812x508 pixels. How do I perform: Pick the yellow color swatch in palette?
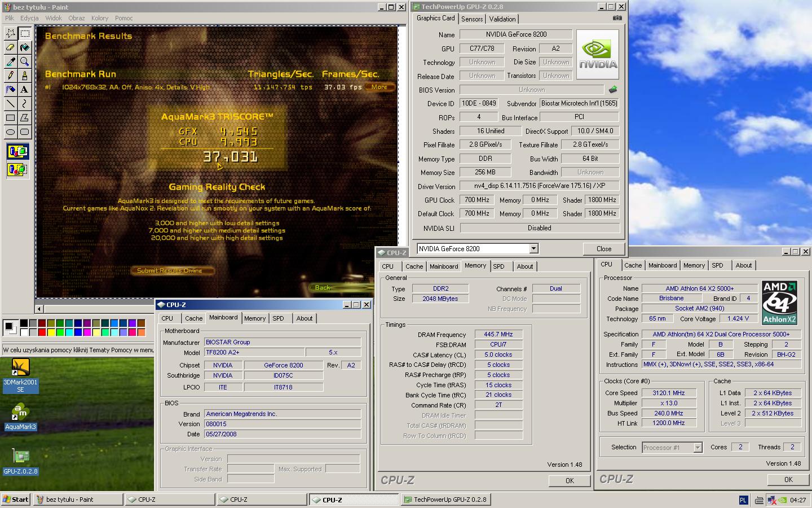point(51,332)
